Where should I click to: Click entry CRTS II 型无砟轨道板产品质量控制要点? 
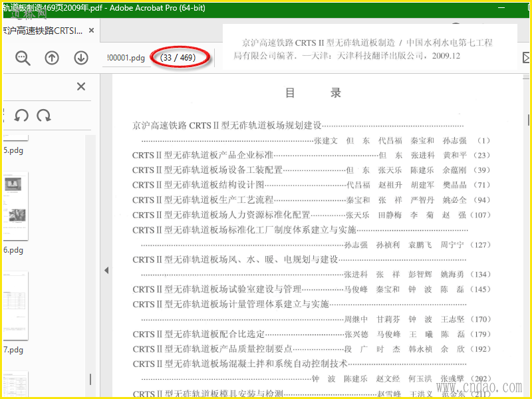point(212,349)
